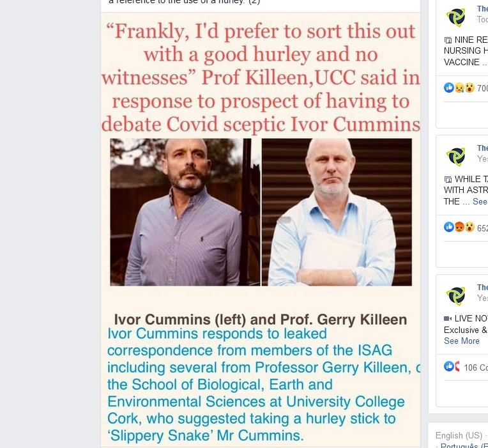This screenshot has height=448, width=488.
Task: Select the English (US) language option
Action: coord(459,435)
